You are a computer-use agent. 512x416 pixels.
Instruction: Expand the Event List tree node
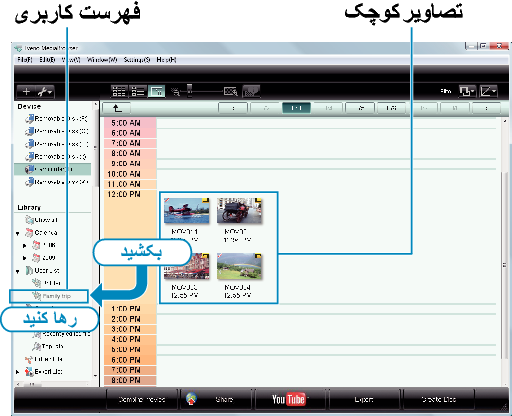pos(18,371)
